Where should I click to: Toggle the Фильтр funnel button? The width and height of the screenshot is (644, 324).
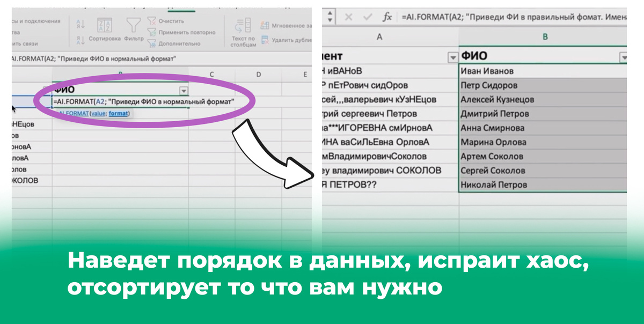(x=134, y=30)
